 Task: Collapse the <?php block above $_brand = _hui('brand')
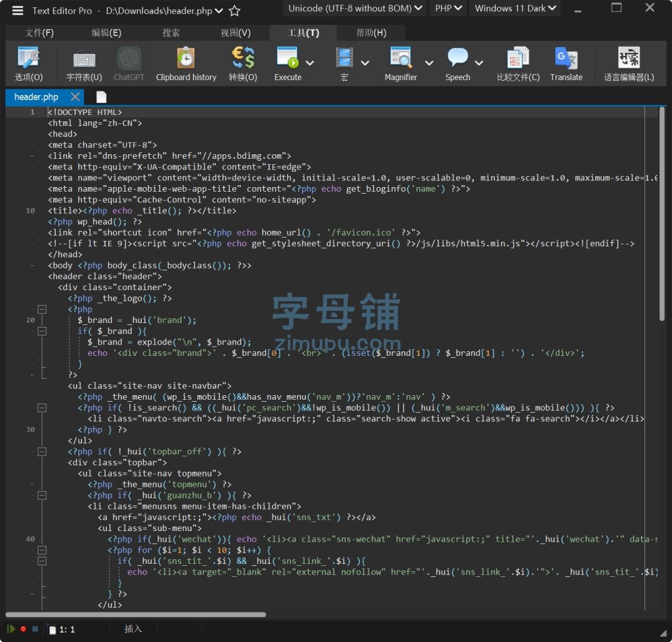point(42,309)
